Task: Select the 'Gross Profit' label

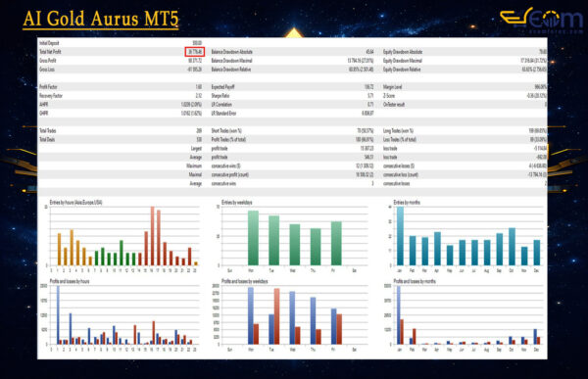Action: [x=48, y=61]
